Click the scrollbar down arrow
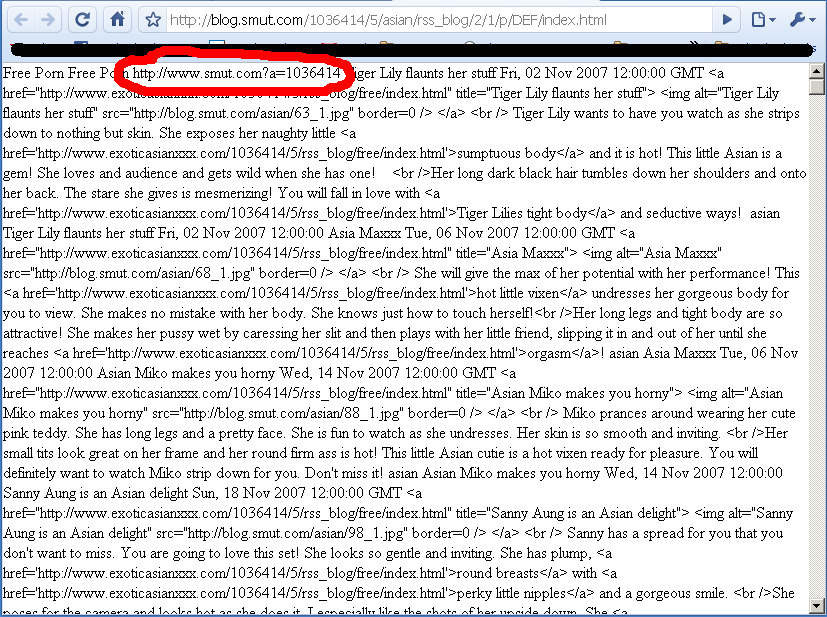The width and height of the screenshot is (827, 617). pos(816,605)
